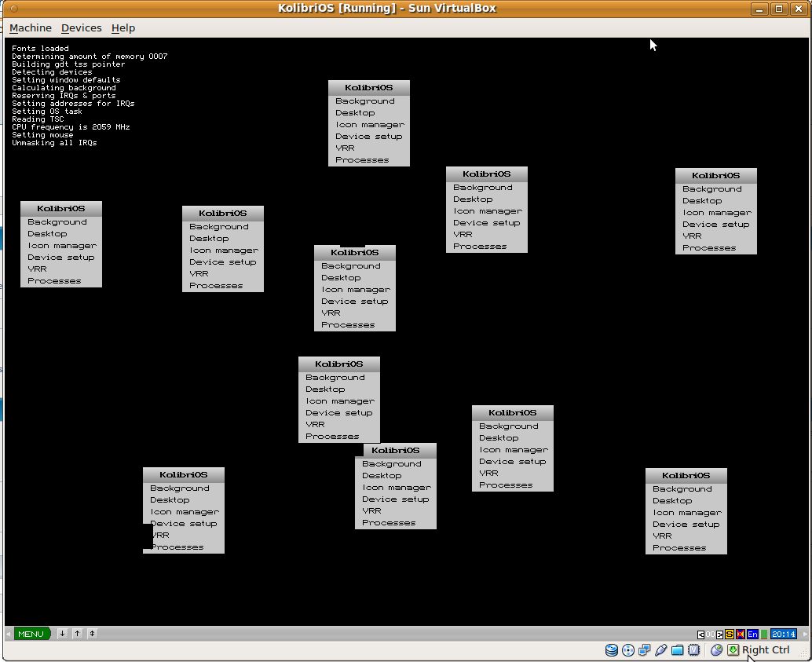Viewport: 812px width, 662px height.
Task: Unmute the speaker icon in the KolibriOS tray
Action: 739,634
